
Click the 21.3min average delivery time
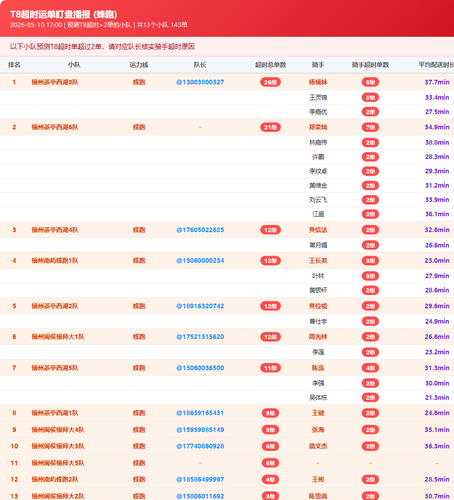pos(437,397)
